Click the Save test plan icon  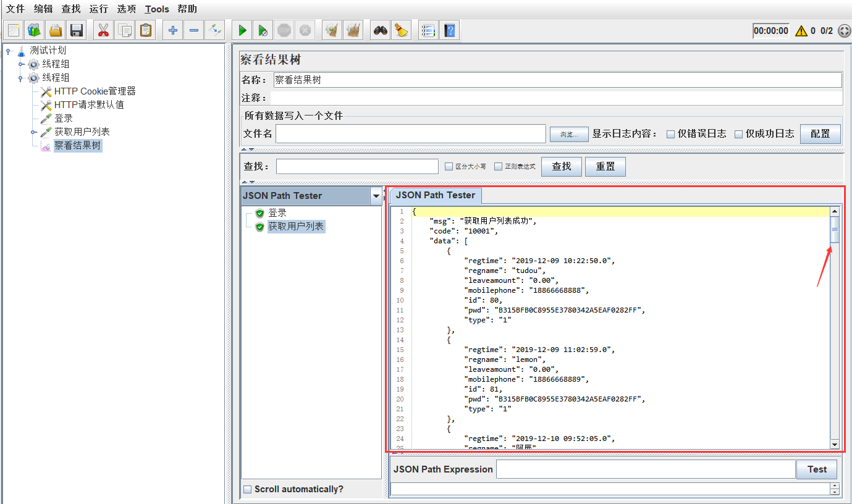pyautogui.click(x=76, y=30)
